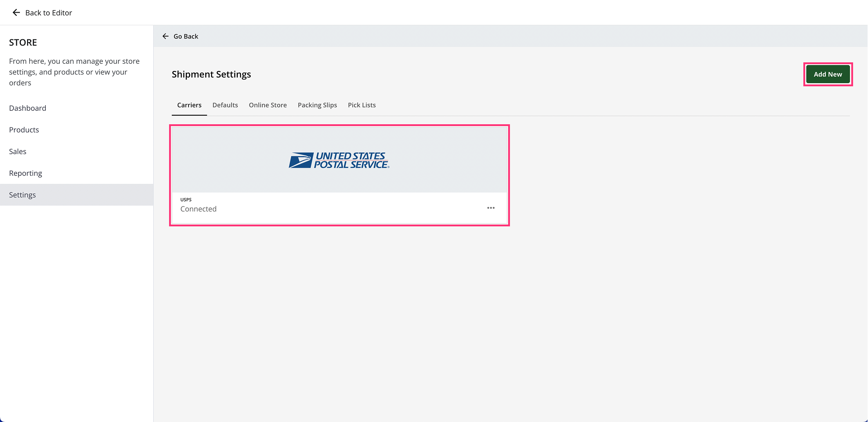This screenshot has height=422, width=868.
Task: Navigate to Products in the sidebar
Action: (x=77, y=130)
